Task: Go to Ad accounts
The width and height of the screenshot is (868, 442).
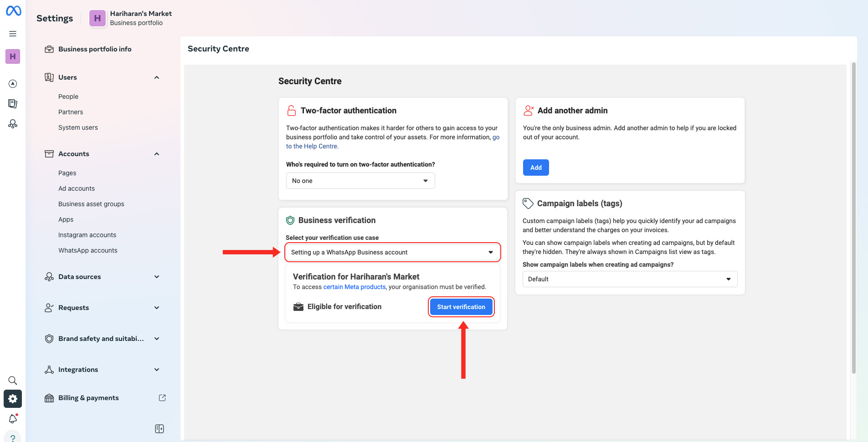Action: point(77,188)
